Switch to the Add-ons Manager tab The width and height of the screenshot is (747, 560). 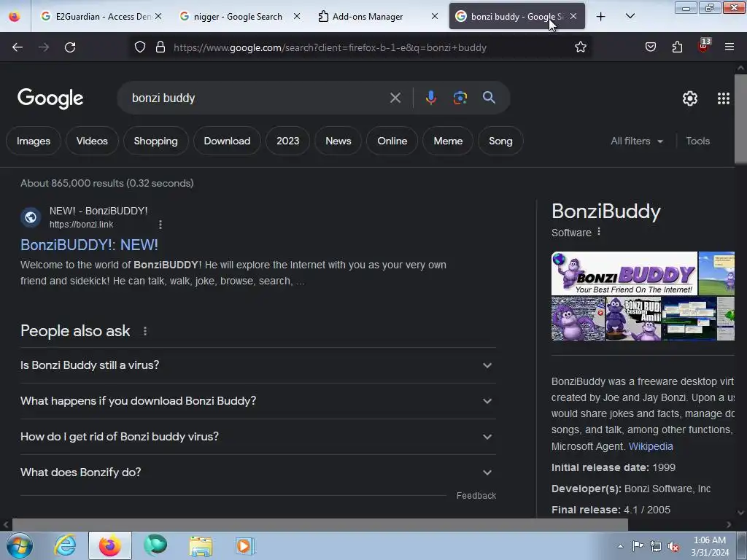[368, 17]
